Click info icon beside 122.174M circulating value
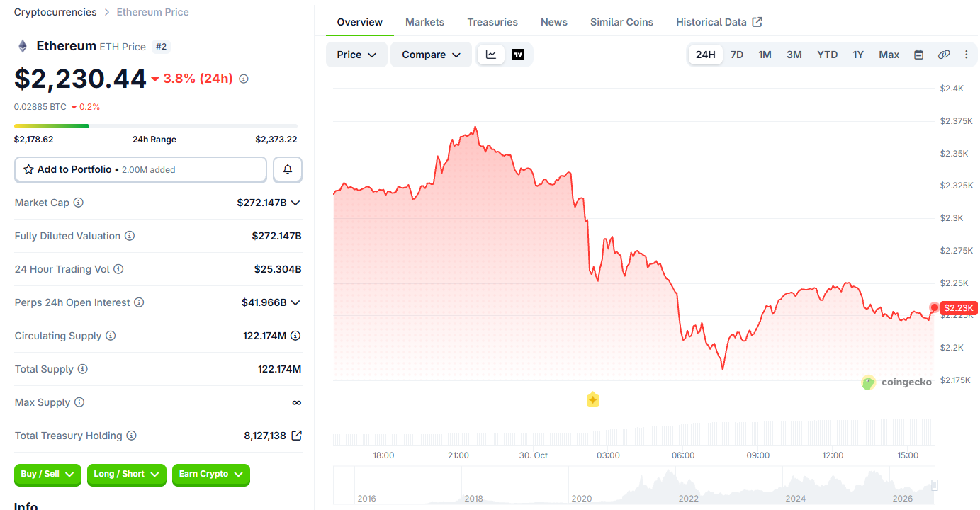980x510 pixels. [295, 336]
